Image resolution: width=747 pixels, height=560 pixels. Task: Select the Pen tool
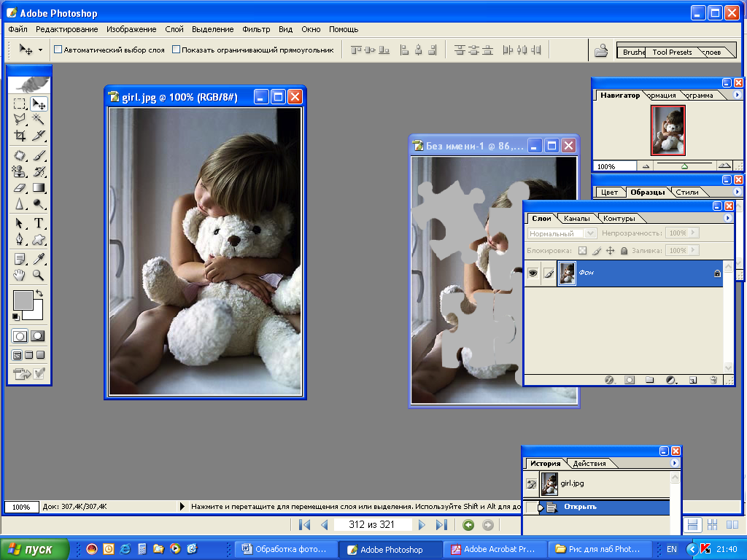tap(20, 239)
